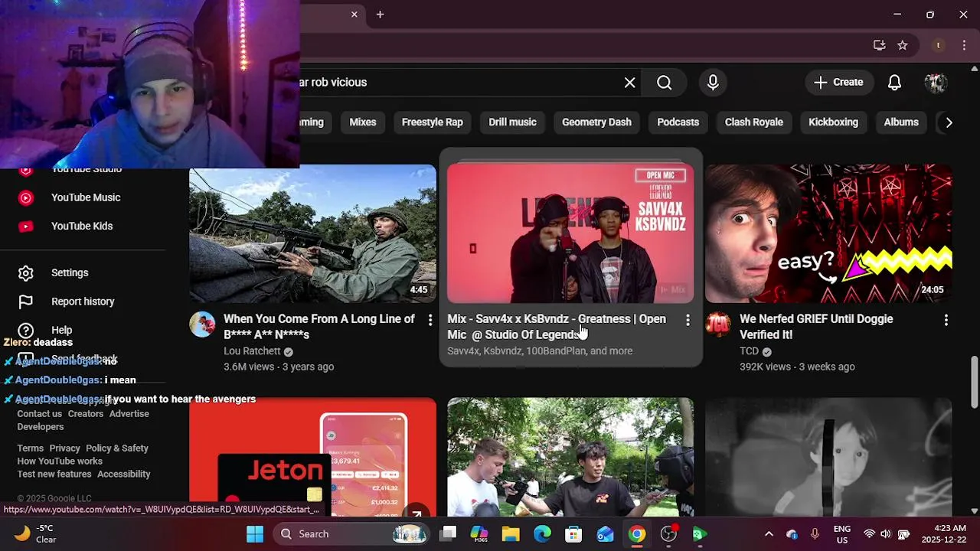This screenshot has width=980, height=551.
Task: Click the How YouTube works link
Action: tap(60, 461)
